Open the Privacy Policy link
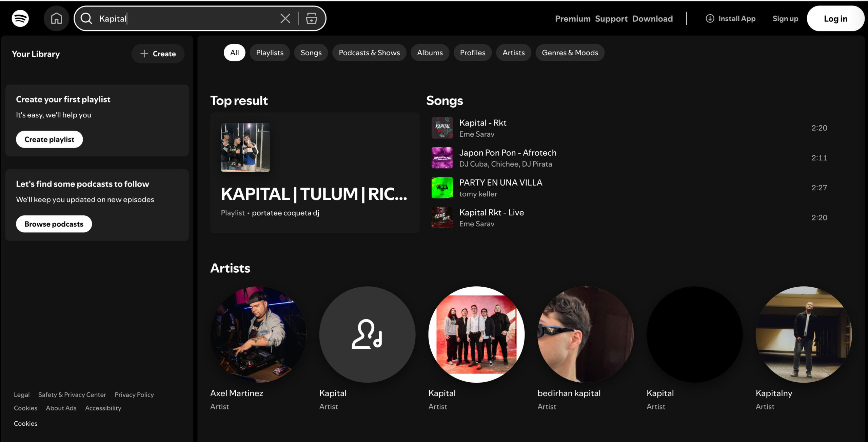Screen dimensions: 868x442 134,395
